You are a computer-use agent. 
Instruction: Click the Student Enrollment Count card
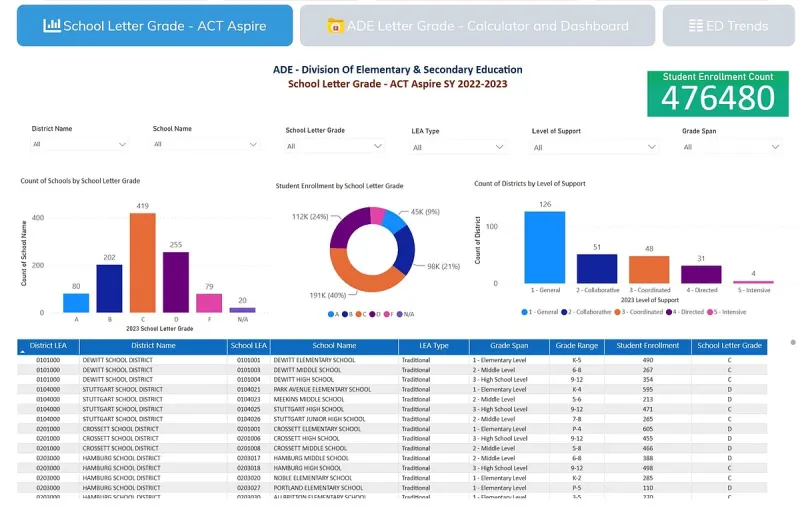coord(718,94)
